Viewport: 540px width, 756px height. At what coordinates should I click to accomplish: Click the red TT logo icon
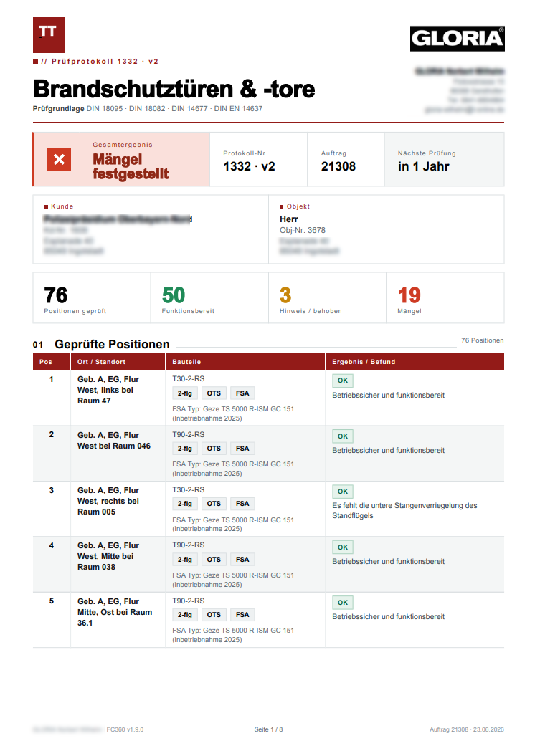[x=49, y=35]
